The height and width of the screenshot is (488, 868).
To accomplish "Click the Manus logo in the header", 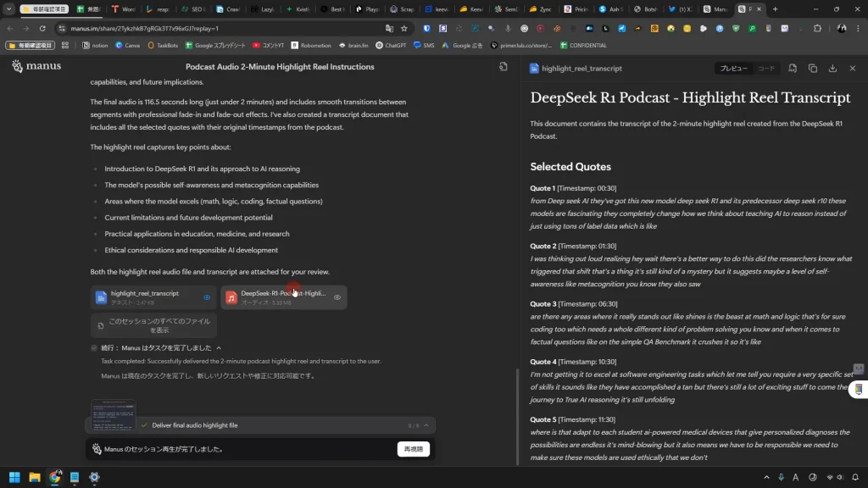I will (x=36, y=66).
